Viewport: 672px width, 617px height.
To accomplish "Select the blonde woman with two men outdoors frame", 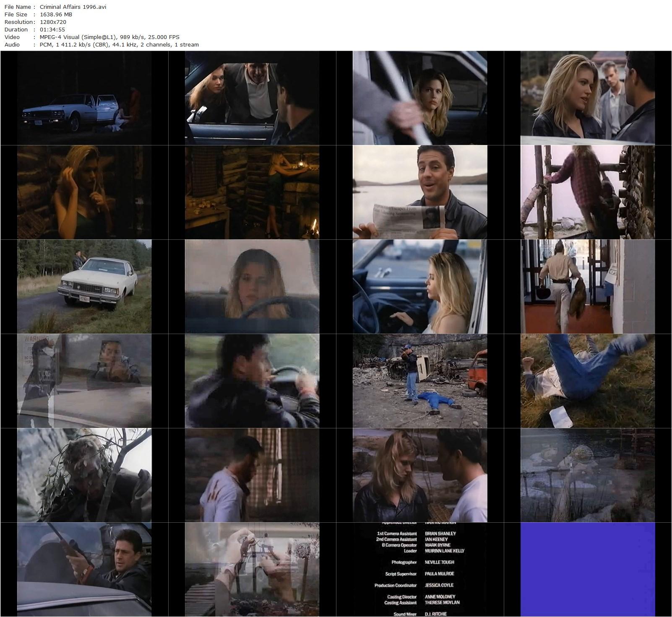I will pyautogui.click(x=588, y=98).
